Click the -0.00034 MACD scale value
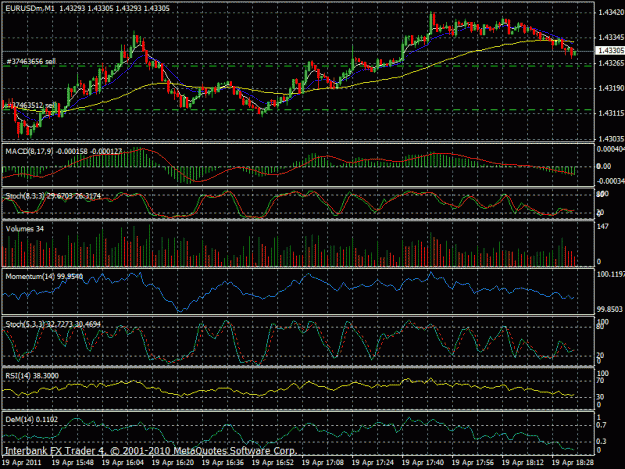 [x=611, y=181]
